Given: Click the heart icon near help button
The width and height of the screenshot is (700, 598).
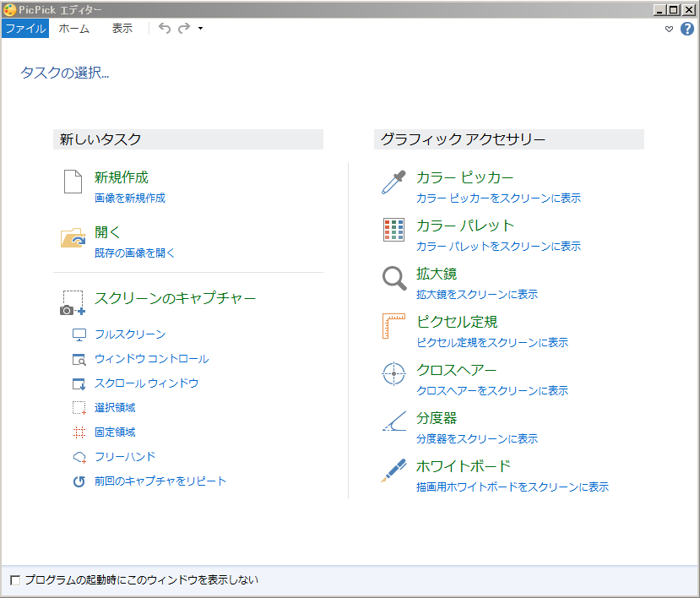Looking at the screenshot, I should point(669,29).
